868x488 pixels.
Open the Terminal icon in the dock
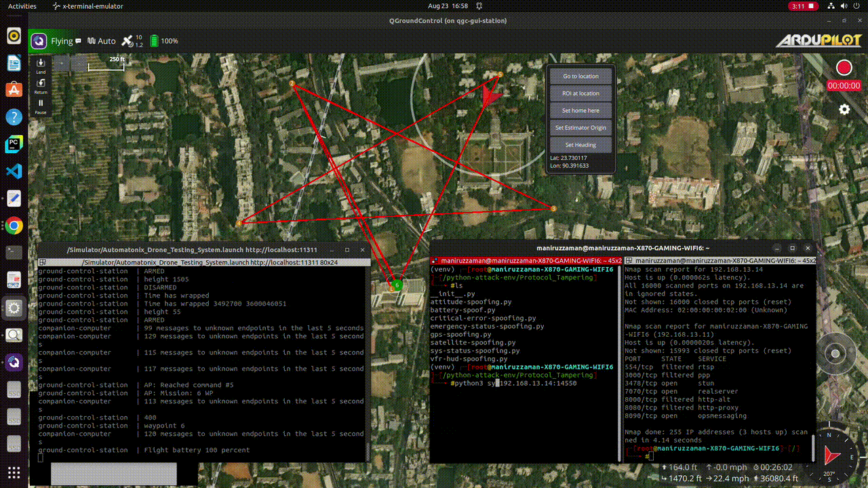point(14,252)
